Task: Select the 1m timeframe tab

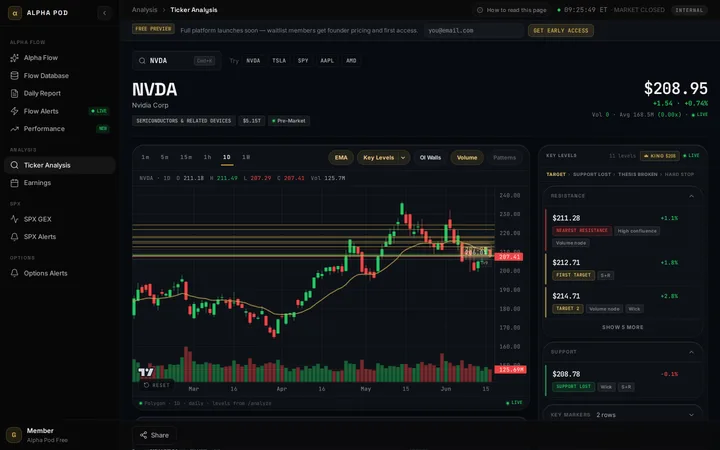Action: tap(146, 157)
